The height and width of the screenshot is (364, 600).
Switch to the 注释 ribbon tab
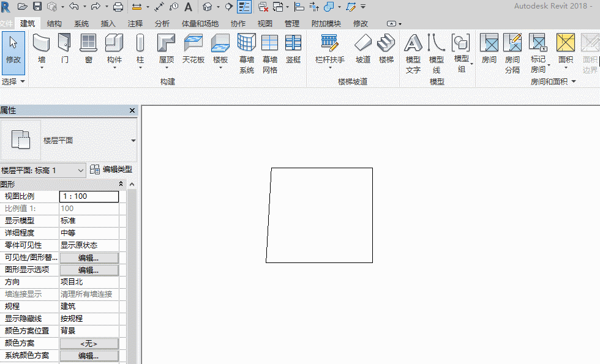(135, 23)
